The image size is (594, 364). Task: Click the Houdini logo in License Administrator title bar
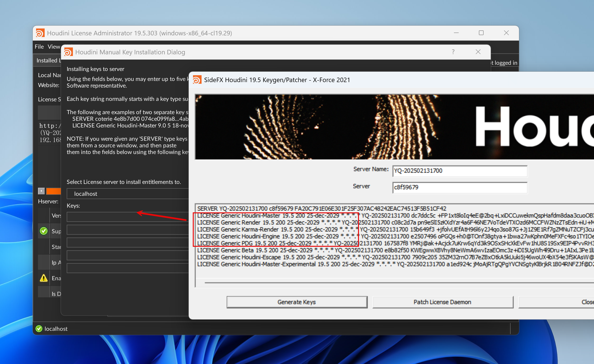pos(40,33)
